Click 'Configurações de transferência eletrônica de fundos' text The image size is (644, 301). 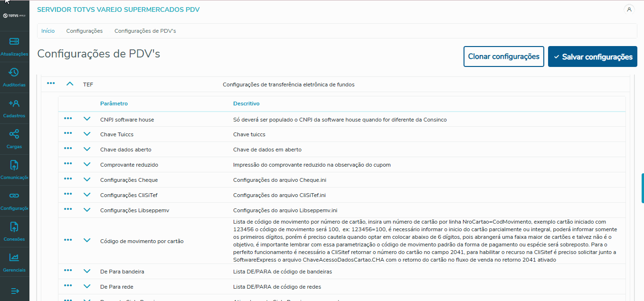point(289,85)
